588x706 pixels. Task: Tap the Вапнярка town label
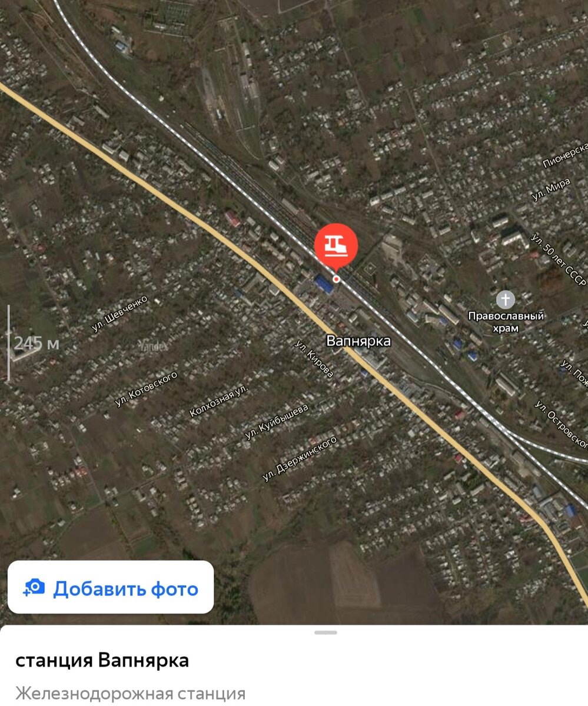pyautogui.click(x=358, y=341)
